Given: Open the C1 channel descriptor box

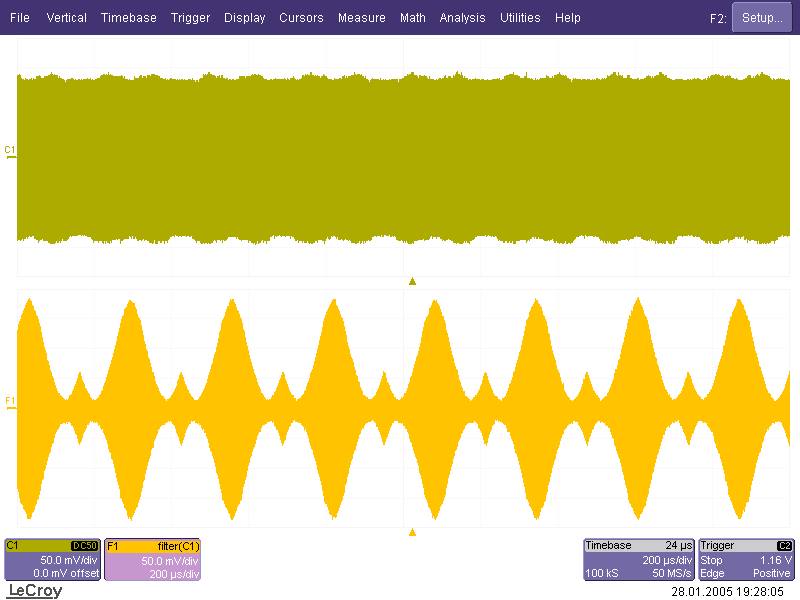Looking at the screenshot, I should click(x=52, y=560).
